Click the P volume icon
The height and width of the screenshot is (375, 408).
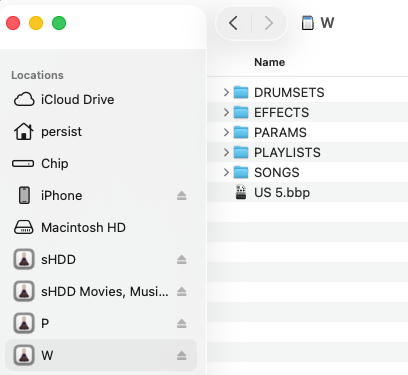click(x=24, y=323)
